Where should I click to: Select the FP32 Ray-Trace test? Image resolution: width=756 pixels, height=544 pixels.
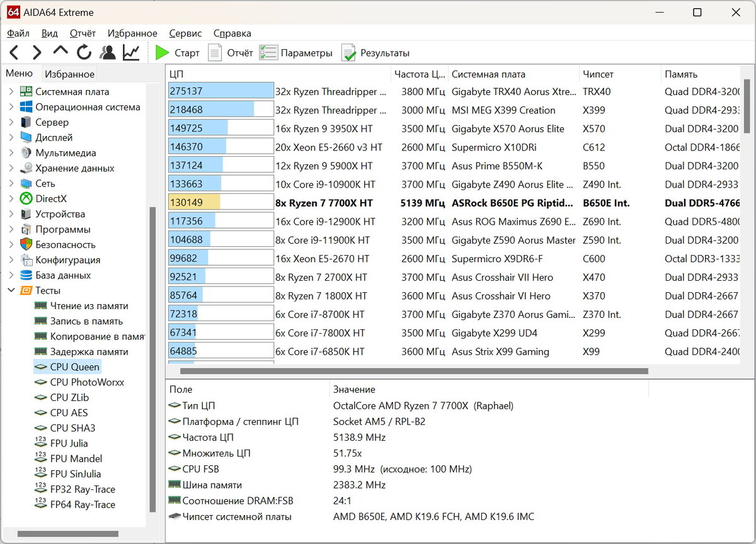76,489
